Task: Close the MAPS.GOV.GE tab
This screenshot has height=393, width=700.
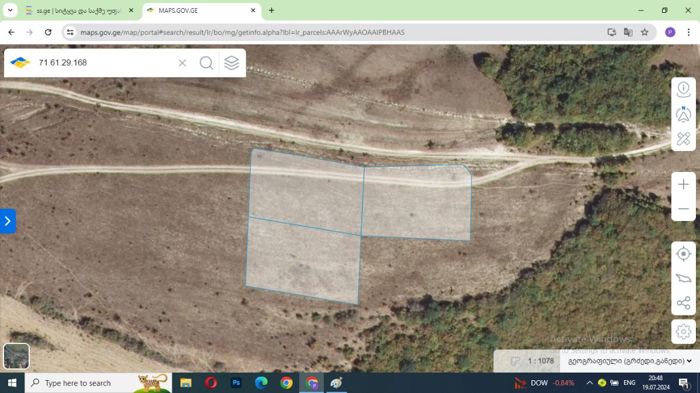Action: (253, 10)
